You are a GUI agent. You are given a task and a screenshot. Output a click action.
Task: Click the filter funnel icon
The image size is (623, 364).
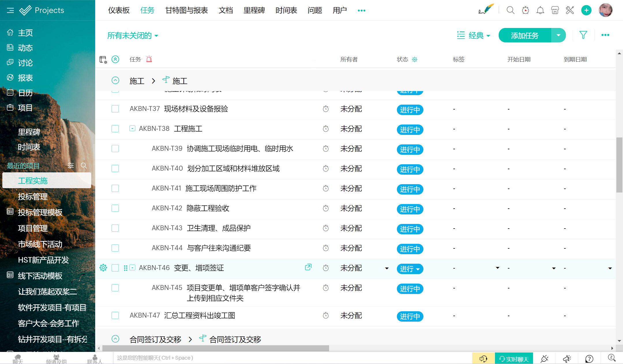tap(583, 35)
